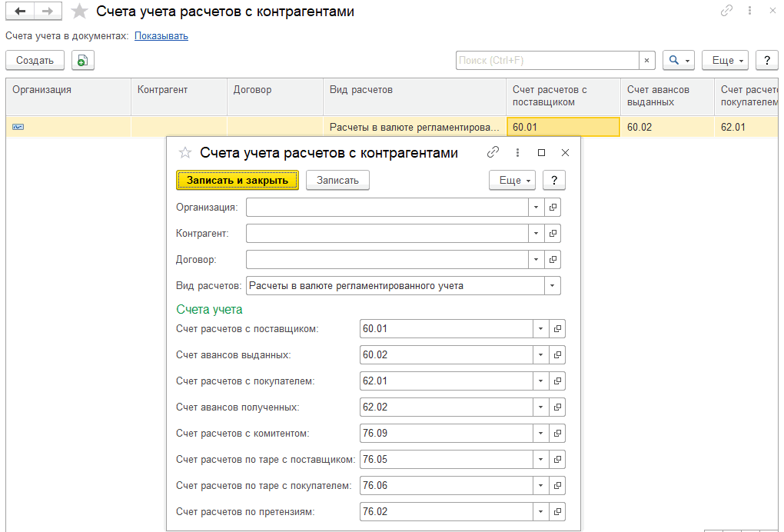
Task: Open dropdown for Счет расчетов с поставщиком
Action: (x=540, y=329)
